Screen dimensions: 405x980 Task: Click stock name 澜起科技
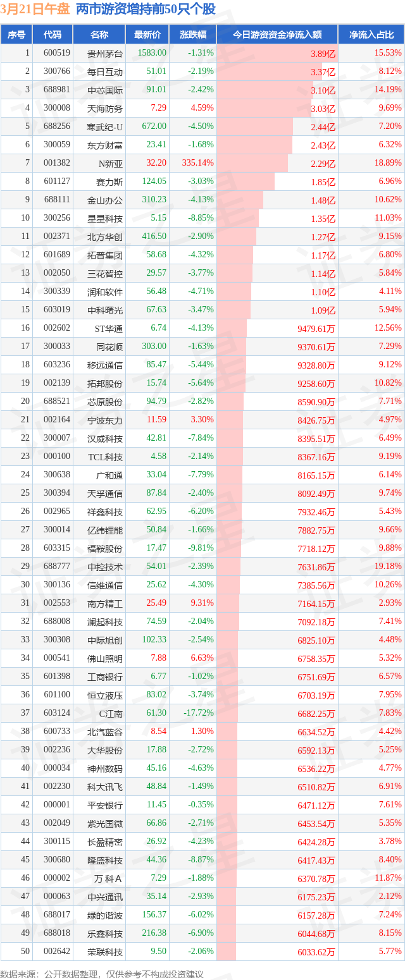[x=105, y=622]
